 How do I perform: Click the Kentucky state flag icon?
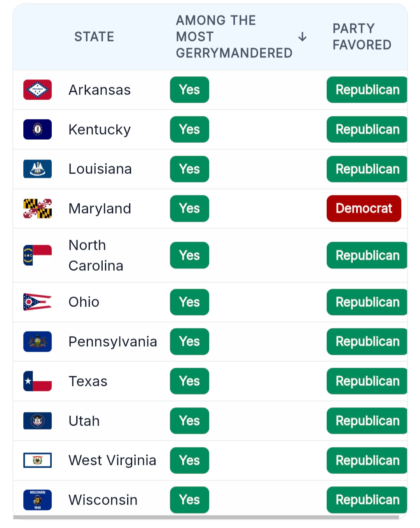[x=37, y=130]
